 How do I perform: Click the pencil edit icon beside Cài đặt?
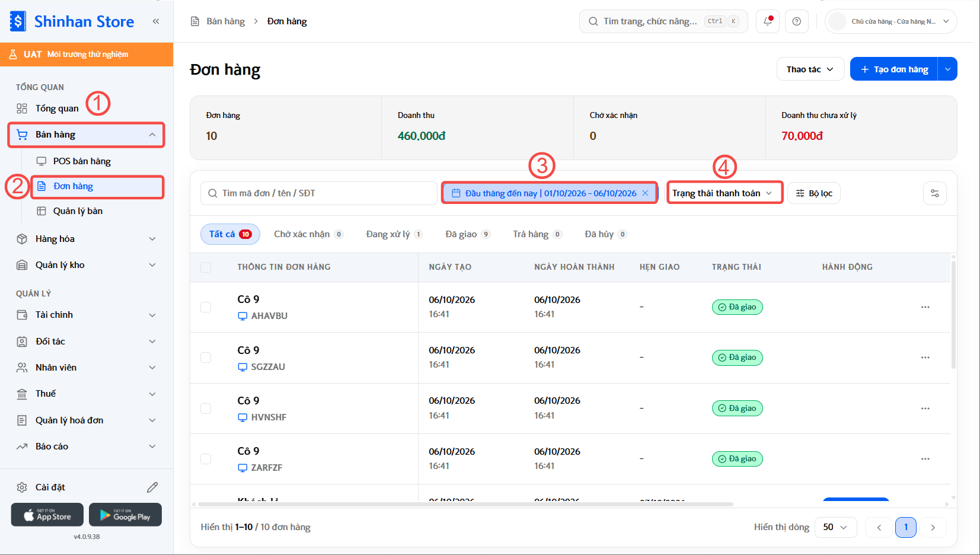(x=152, y=487)
